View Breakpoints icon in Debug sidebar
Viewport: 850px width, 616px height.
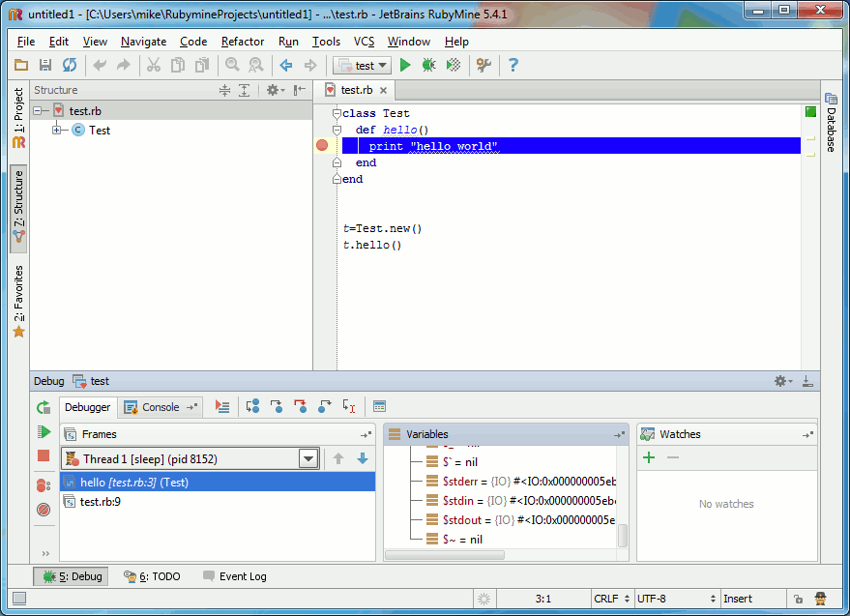[x=44, y=485]
